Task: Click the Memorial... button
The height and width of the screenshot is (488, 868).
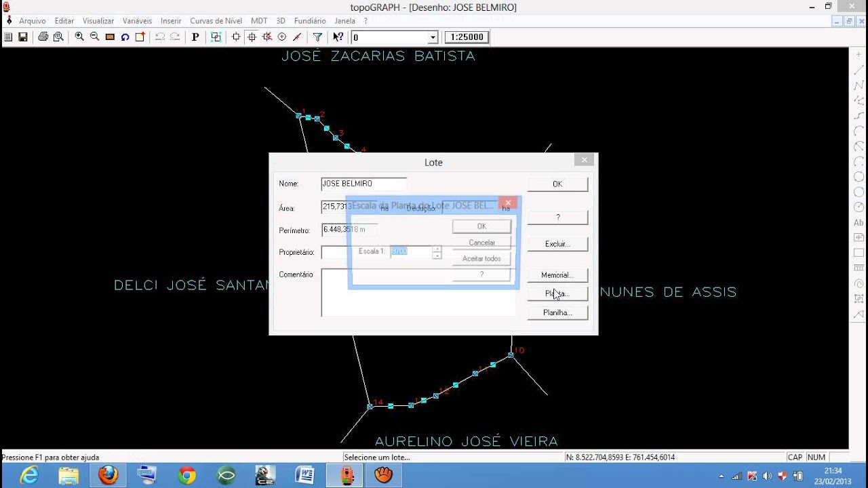Action: pos(557,275)
